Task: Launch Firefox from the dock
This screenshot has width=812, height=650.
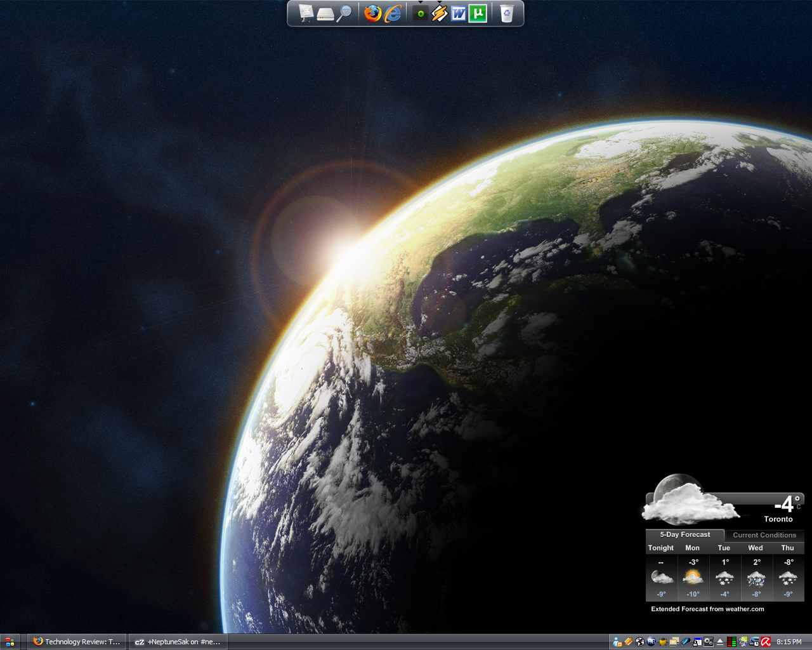Action: pos(373,13)
